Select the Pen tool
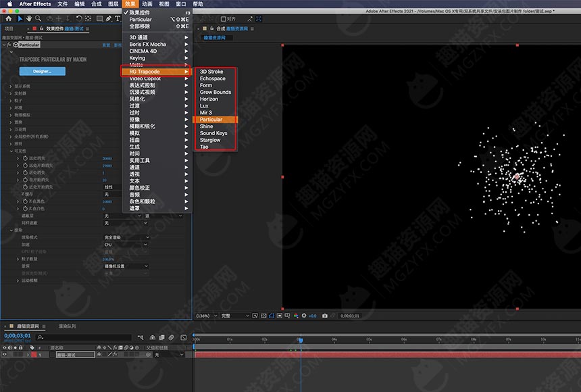The image size is (581, 392). click(x=109, y=18)
